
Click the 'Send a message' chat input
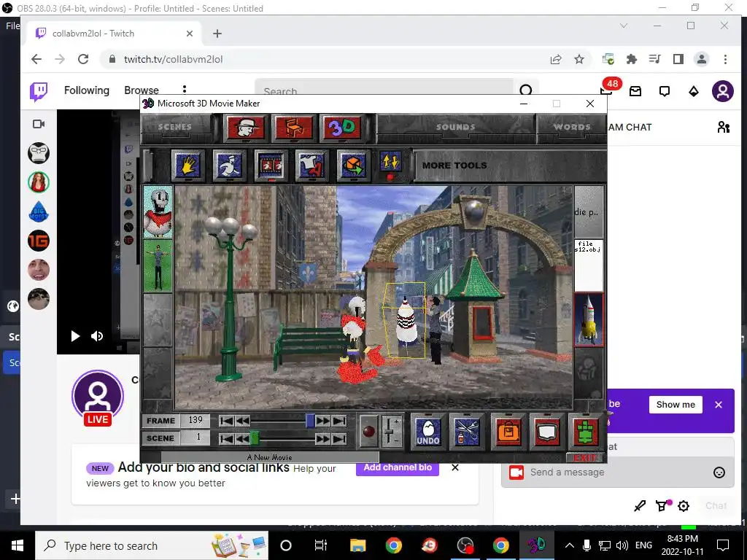point(617,472)
